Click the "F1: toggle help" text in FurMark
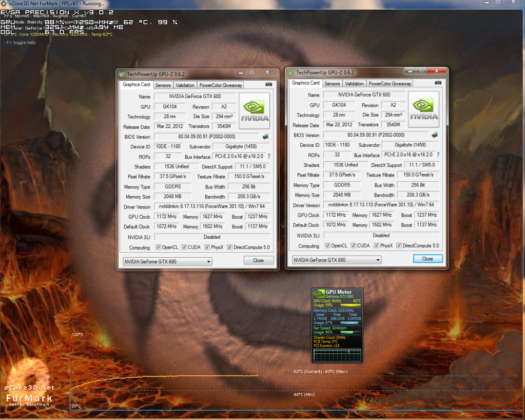525x420 pixels. point(20,43)
